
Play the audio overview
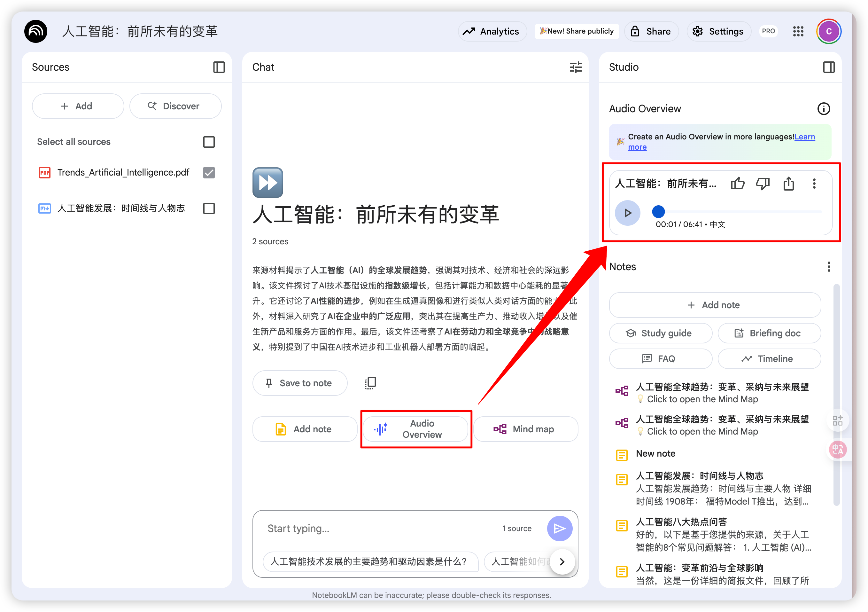[628, 213]
